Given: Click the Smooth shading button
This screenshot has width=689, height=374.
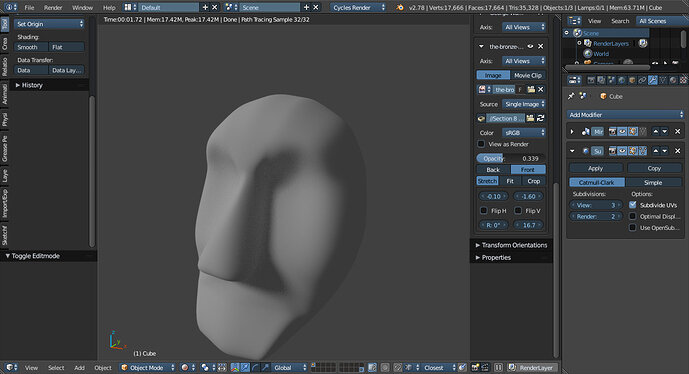Looking at the screenshot, I should click(x=32, y=47).
